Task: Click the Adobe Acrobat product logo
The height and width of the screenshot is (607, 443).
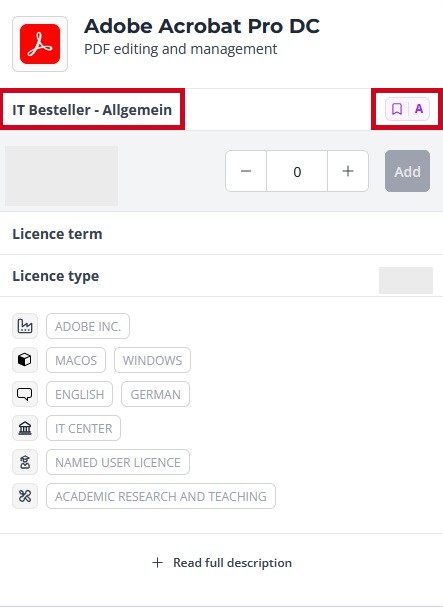Action: pos(40,44)
